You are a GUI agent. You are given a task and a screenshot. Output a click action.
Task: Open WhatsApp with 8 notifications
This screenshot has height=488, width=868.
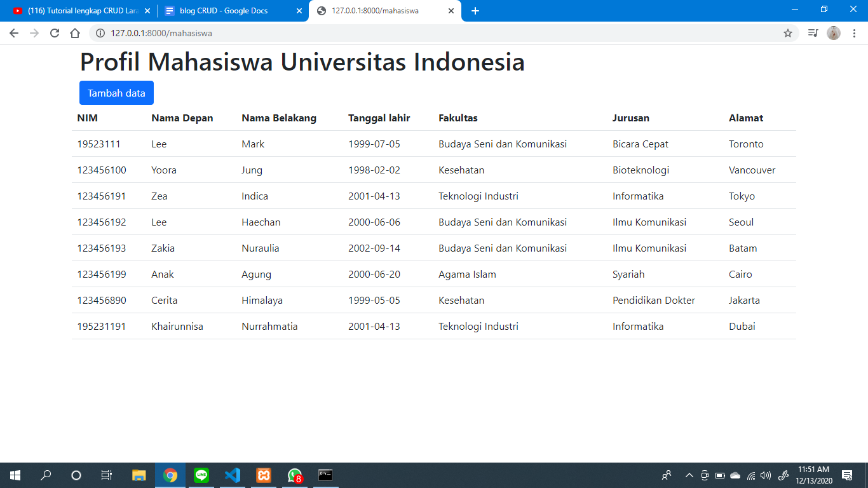coord(294,475)
